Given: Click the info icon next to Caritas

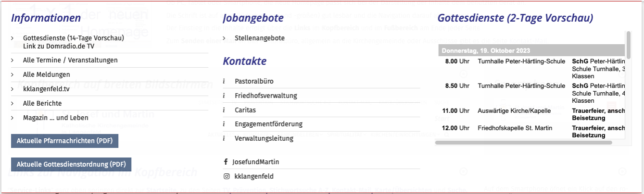Looking at the screenshot, I should [224, 110].
